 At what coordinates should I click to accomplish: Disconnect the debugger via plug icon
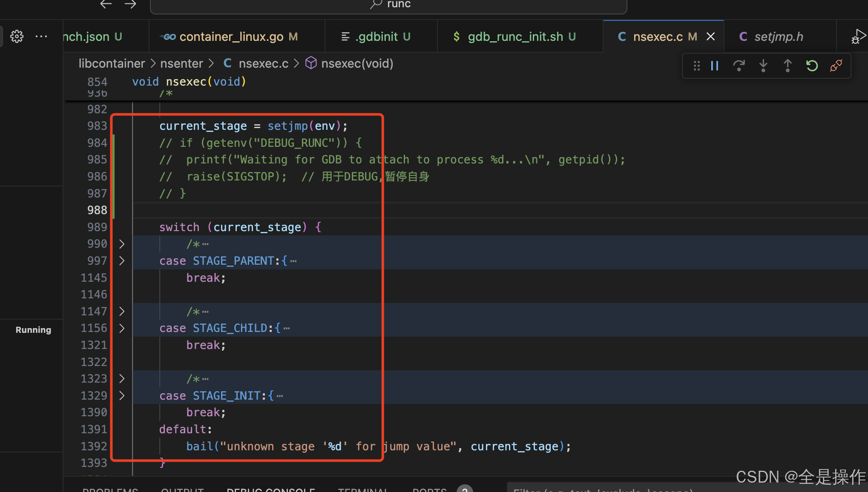[836, 66]
